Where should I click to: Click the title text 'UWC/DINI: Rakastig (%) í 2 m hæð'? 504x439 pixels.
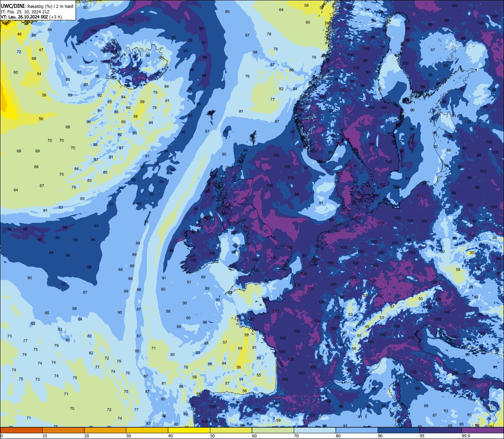(37, 6)
